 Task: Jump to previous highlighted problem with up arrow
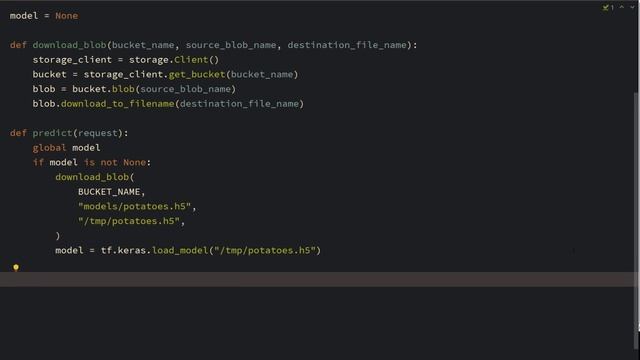click(622, 7)
